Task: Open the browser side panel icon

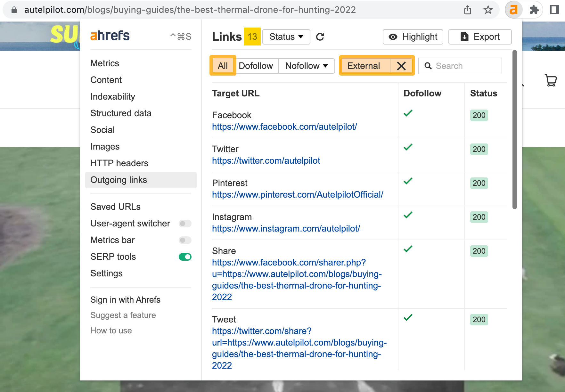Action: (554, 10)
